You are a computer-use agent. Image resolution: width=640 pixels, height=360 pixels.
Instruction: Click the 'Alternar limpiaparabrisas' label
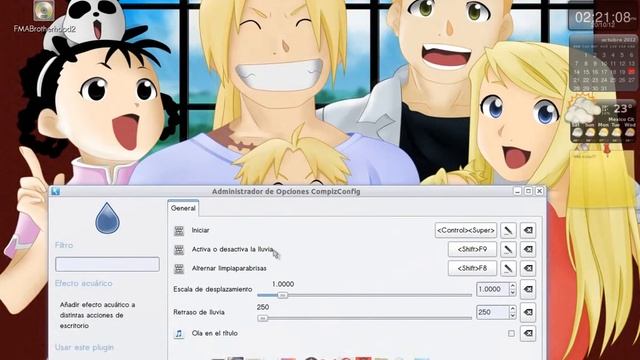tap(229, 268)
